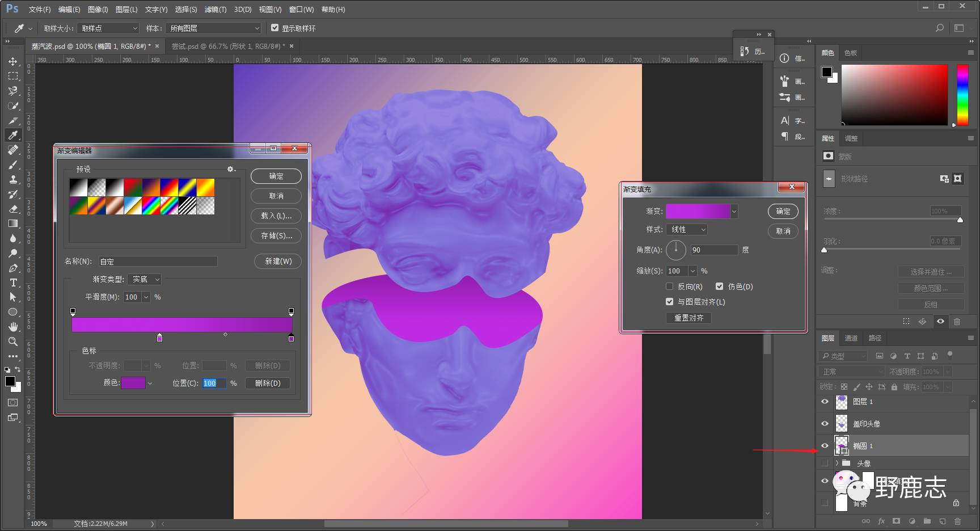This screenshot has width=980, height=531.
Task: Switch to the 通道 channels tab
Action: pyautogui.click(x=851, y=338)
